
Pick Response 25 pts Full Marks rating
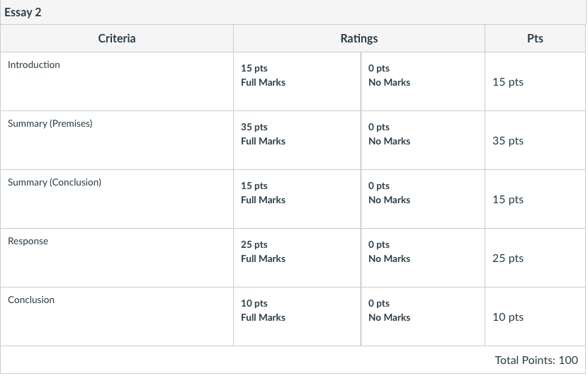click(x=297, y=258)
